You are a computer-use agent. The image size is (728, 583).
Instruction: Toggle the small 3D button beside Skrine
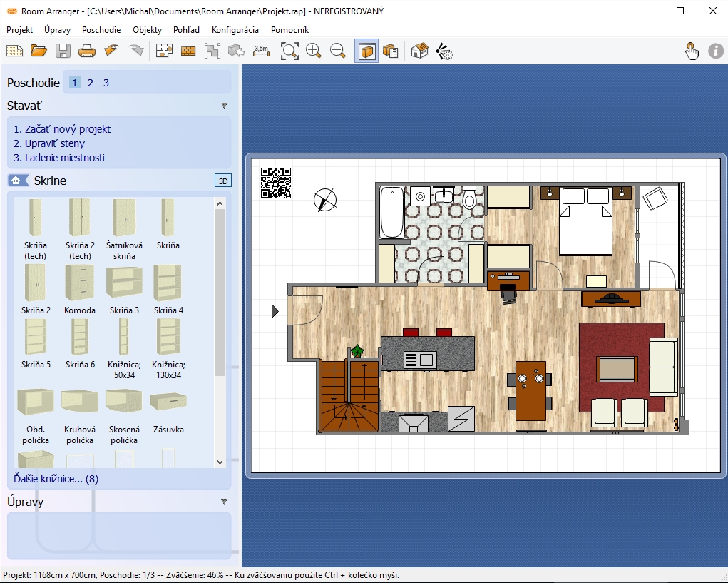click(x=222, y=181)
